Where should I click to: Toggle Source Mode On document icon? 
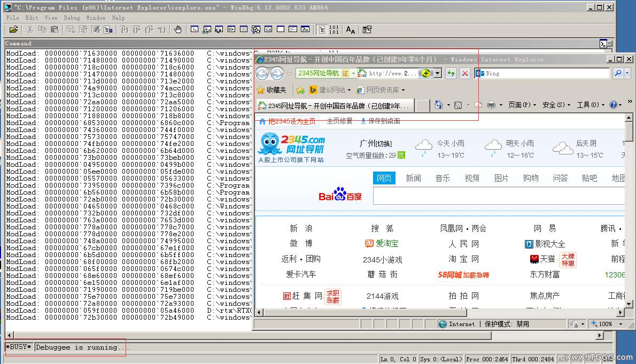click(x=322, y=29)
